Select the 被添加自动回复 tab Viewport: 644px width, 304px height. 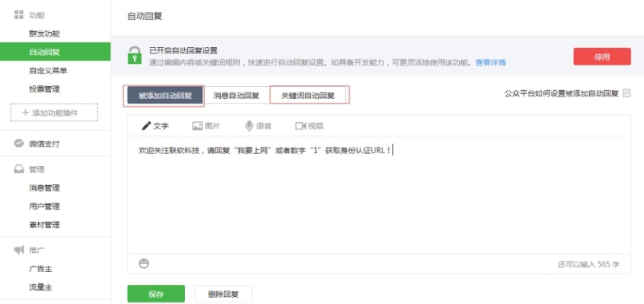pyautogui.click(x=166, y=96)
